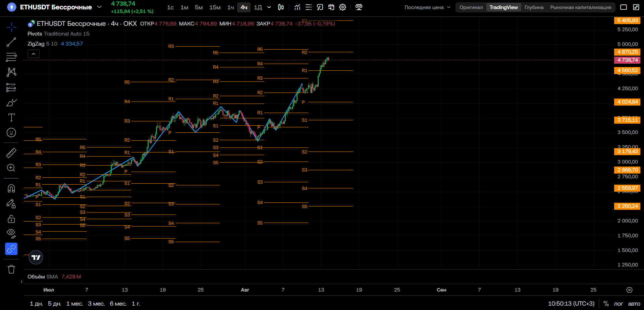Viewport: 644px width, 310px height.
Task: Activate the zoom in tool
Action: [x=11, y=168]
